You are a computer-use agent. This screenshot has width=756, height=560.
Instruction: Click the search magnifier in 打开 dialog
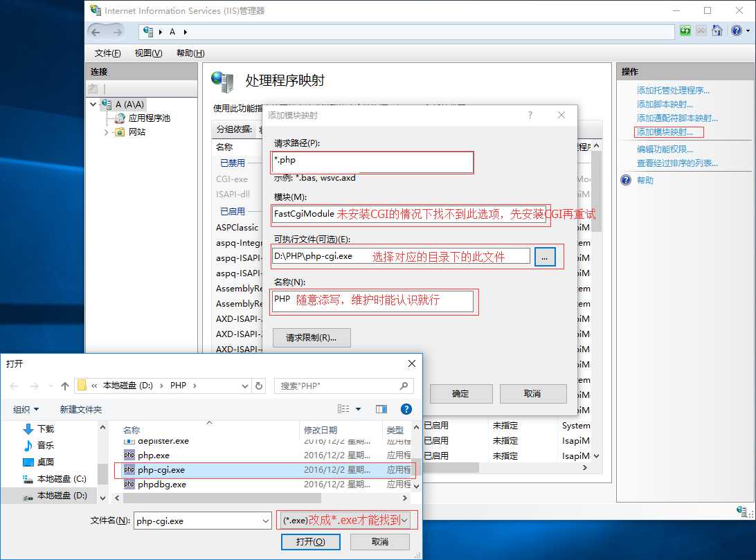pos(404,386)
